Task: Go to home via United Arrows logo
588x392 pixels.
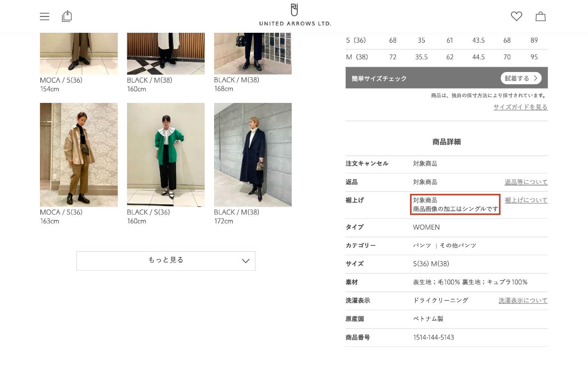Action: click(x=295, y=15)
